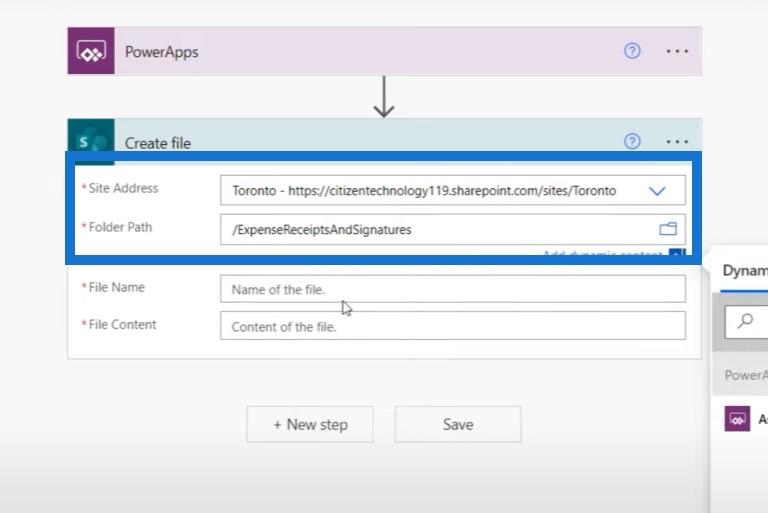Select the PowerApps dynamic content item icon

click(x=737, y=419)
